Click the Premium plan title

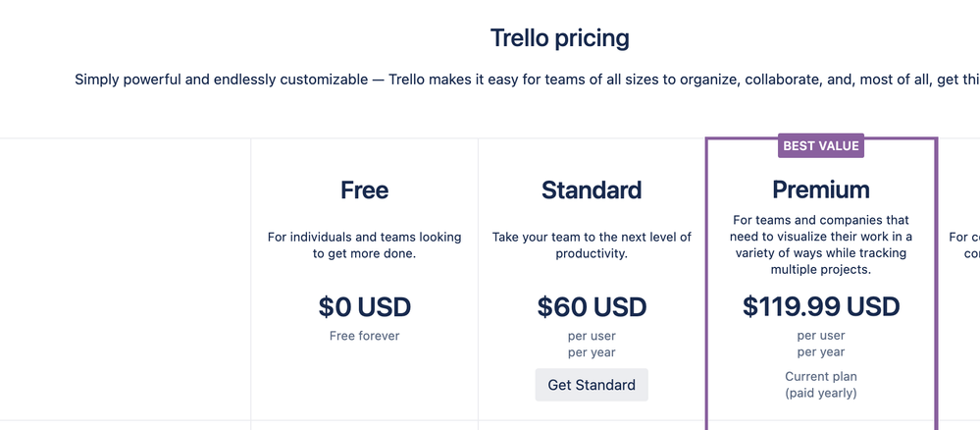pyautogui.click(x=821, y=189)
